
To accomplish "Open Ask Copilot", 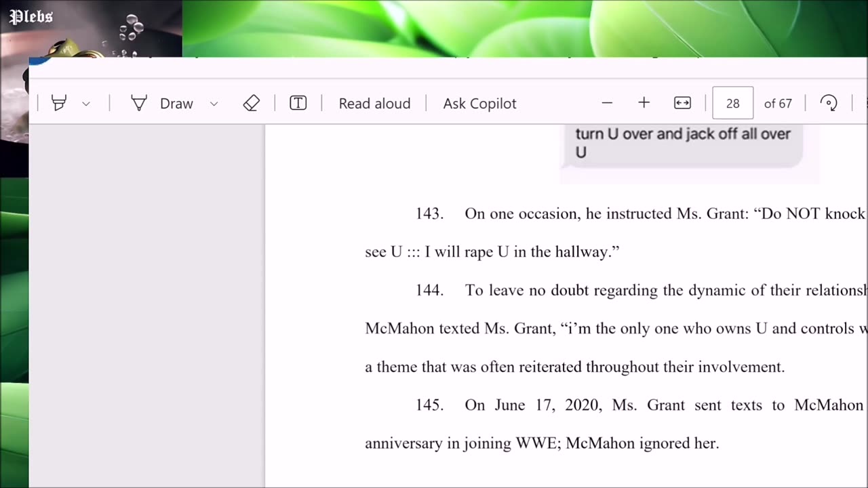I will coord(479,104).
